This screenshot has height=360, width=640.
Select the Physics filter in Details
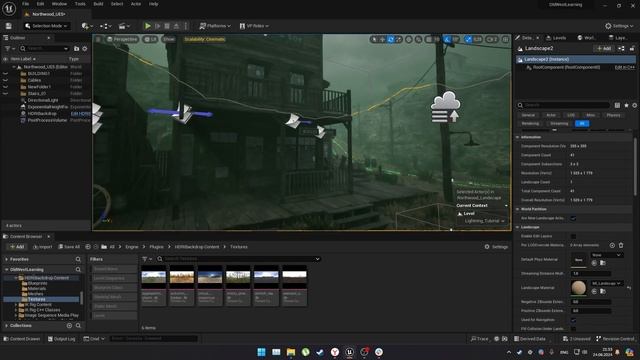[x=613, y=115]
